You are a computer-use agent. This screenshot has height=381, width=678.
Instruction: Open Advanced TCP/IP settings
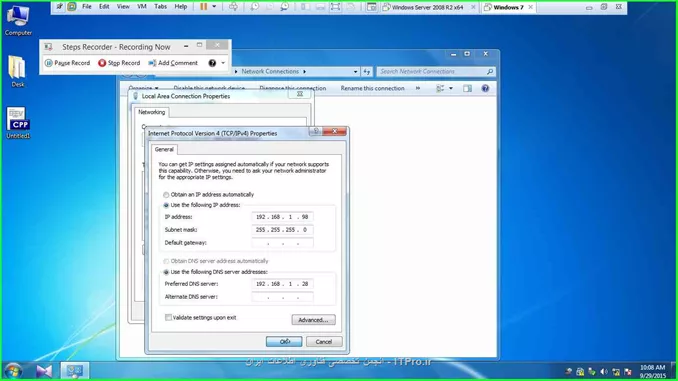click(x=313, y=320)
